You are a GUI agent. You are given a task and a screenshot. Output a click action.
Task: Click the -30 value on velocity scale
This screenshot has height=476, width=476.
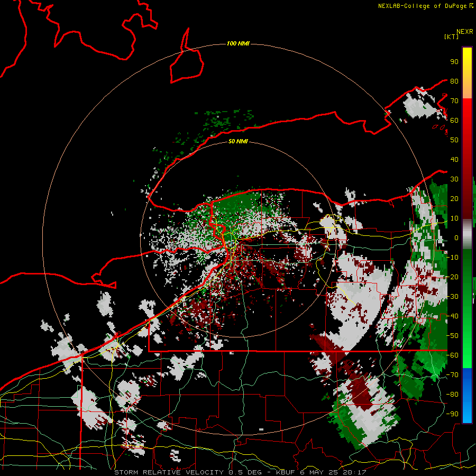pyautogui.click(x=453, y=297)
